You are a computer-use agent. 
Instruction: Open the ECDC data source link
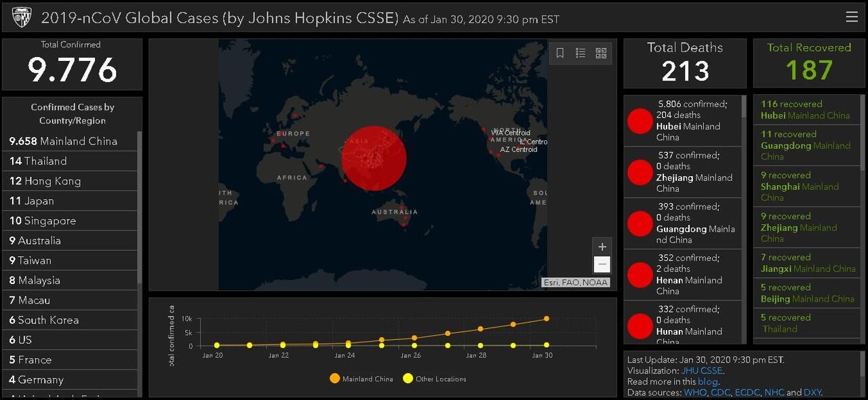coord(747,393)
